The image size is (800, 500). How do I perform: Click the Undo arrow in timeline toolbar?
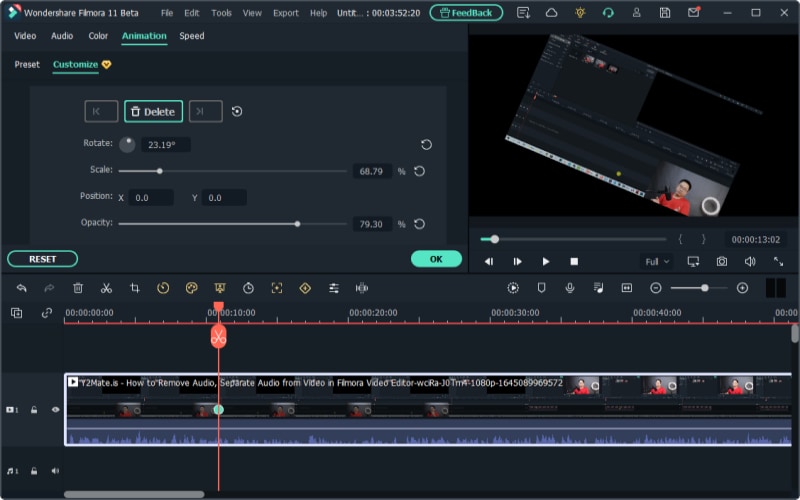[x=21, y=288]
